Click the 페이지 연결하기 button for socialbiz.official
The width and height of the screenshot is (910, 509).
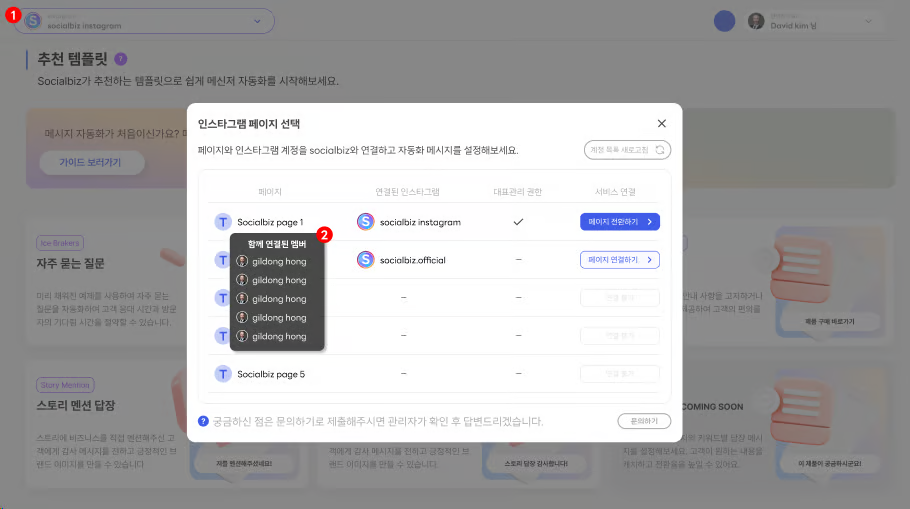[x=620, y=260]
